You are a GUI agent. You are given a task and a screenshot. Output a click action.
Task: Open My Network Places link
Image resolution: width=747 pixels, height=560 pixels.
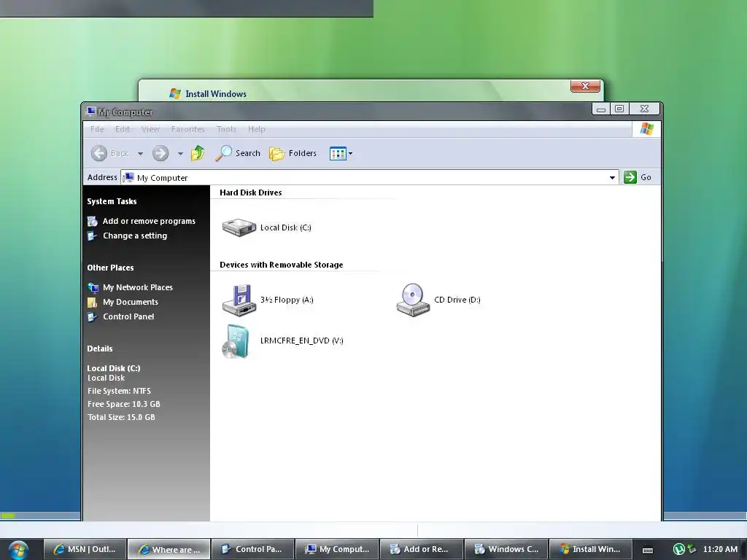tap(138, 287)
